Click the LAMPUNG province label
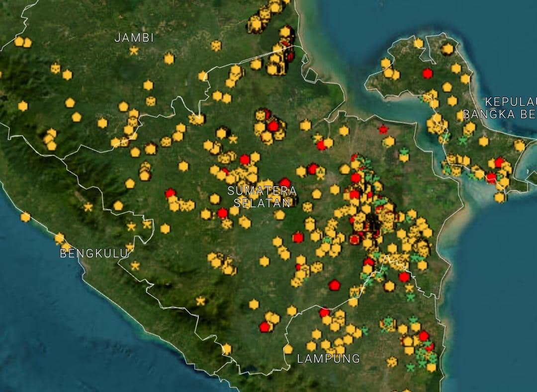This screenshot has width=537, height=392. tap(329, 359)
